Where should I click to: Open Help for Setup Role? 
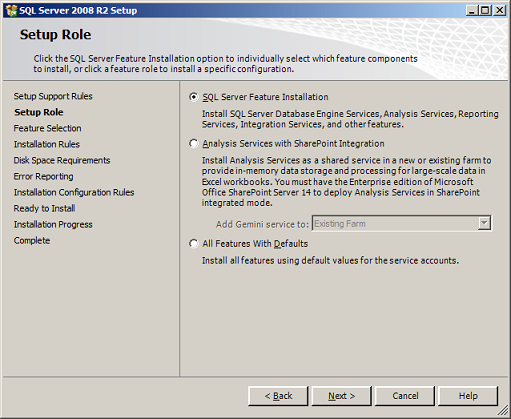pos(468,396)
